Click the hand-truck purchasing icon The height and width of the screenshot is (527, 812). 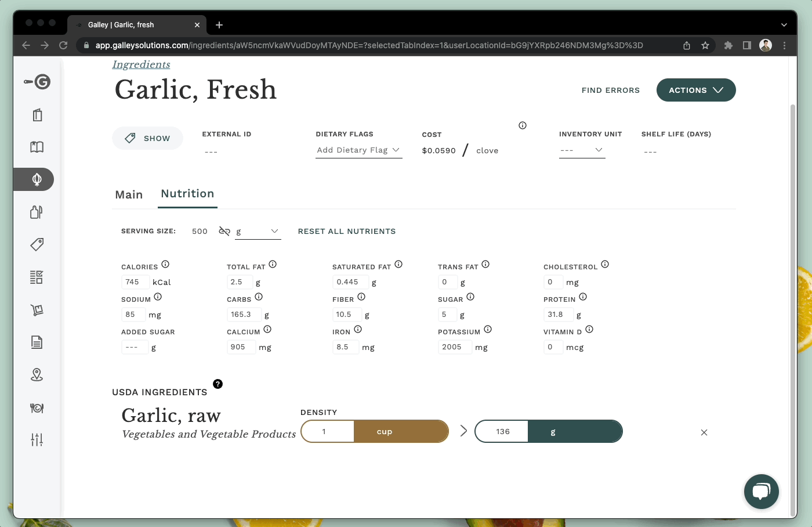click(x=37, y=309)
